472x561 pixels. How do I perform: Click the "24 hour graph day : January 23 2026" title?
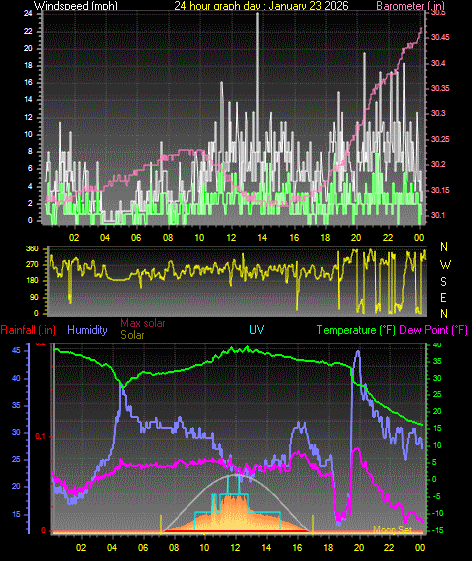click(x=261, y=5)
